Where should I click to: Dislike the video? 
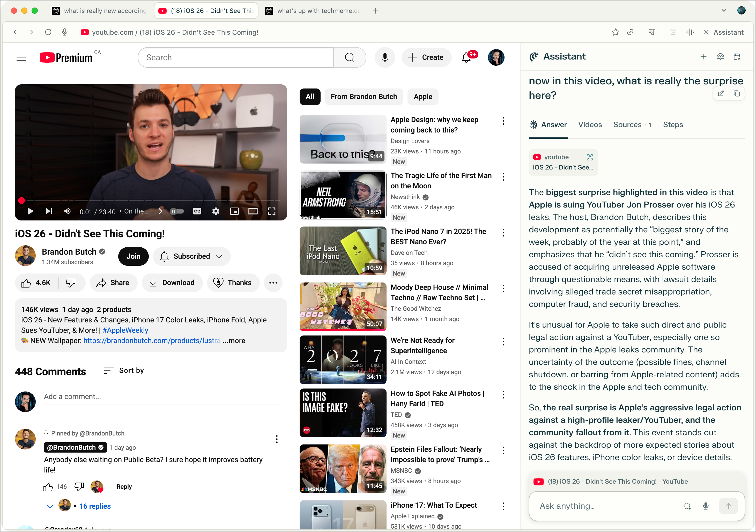tap(71, 283)
